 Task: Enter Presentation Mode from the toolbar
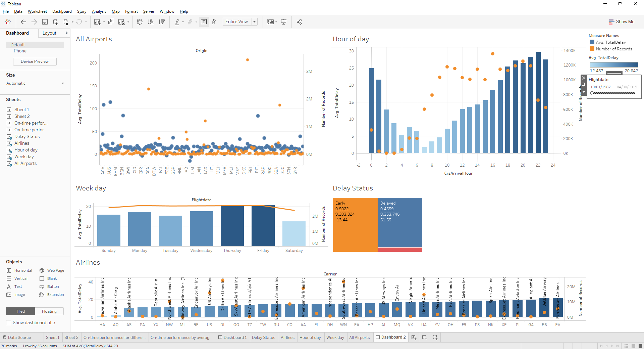284,22
